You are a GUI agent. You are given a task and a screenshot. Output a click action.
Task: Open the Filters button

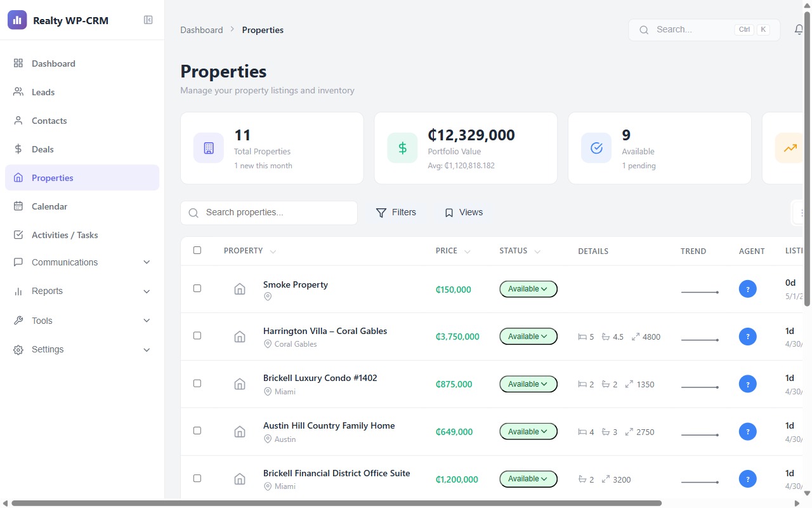396,213
